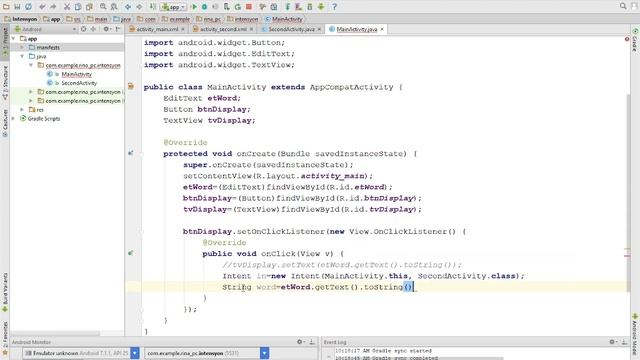Hide the Project panel with the hide icon
This screenshot has width=640, height=360.
[x=118, y=29]
